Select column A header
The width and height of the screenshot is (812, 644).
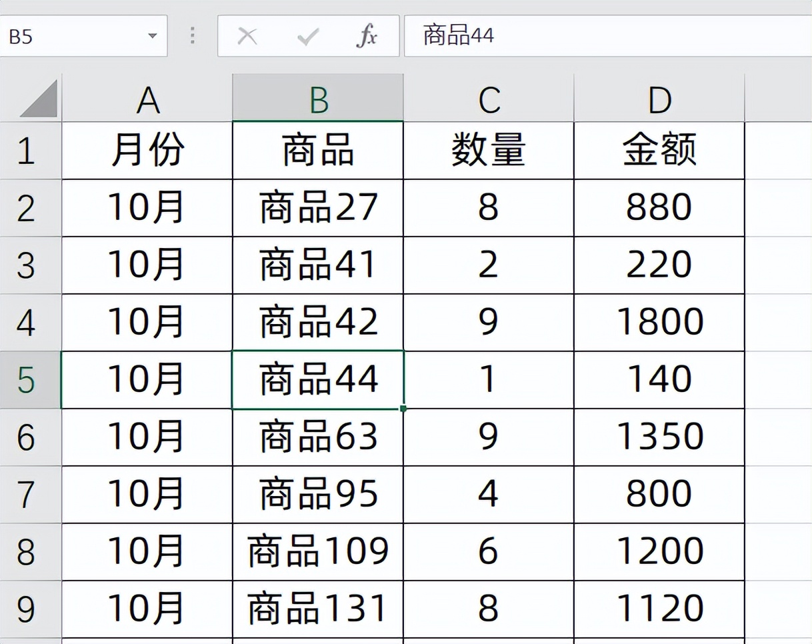click(x=146, y=99)
